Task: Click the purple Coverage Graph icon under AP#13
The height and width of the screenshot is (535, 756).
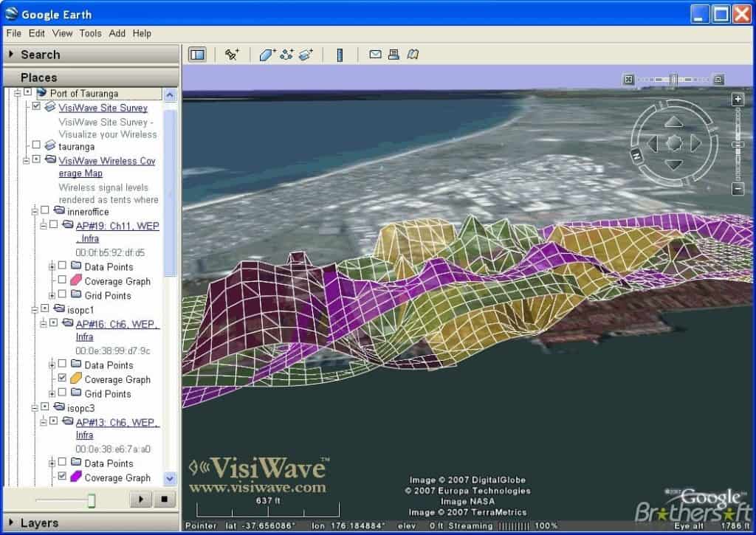Action: point(76,477)
